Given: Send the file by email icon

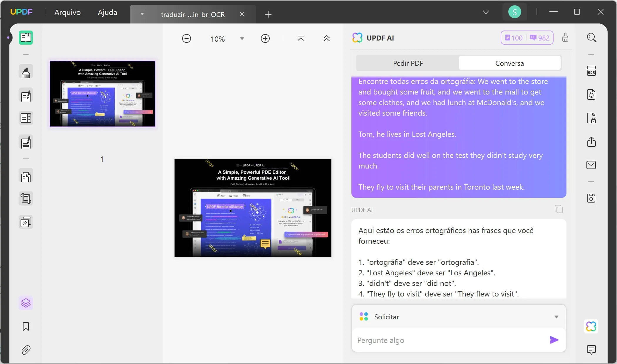Looking at the screenshot, I should [x=591, y=165].
